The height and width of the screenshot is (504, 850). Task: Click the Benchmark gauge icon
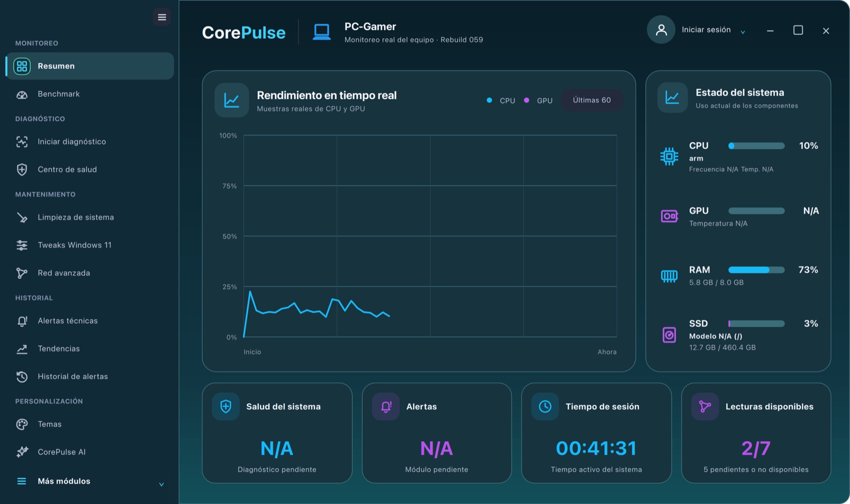pos(22,94)
